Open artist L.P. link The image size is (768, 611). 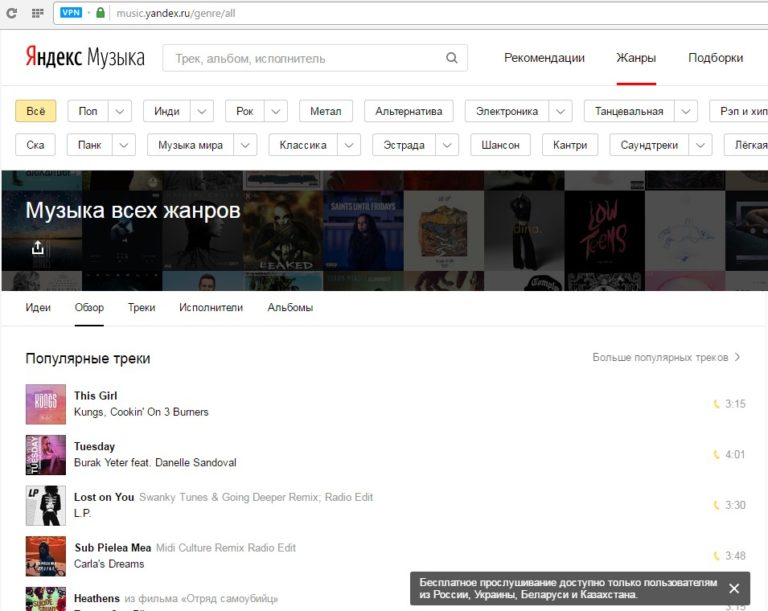(x=82, y=513)
